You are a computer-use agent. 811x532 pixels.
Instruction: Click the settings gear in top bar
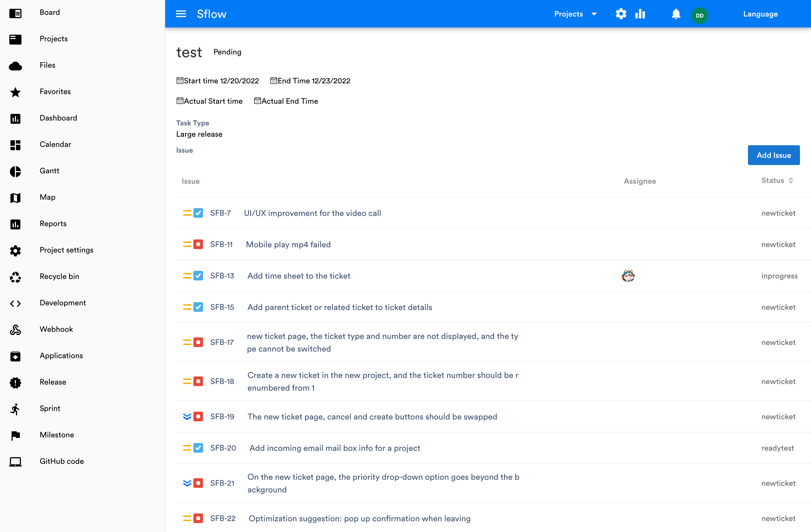tap(621, 14)
